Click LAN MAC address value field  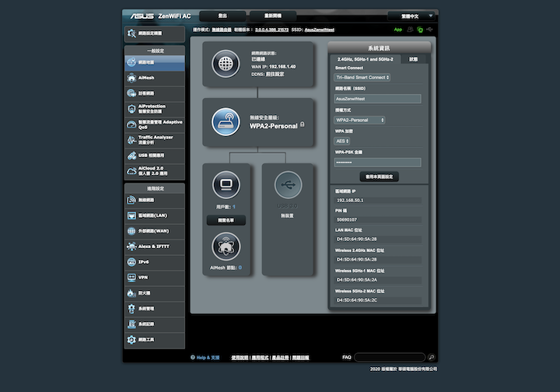coord(377,240)
